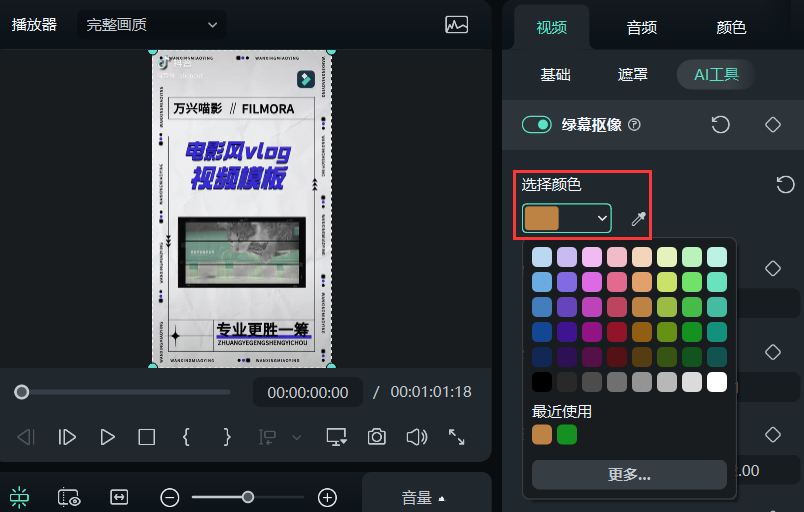804x512 pixels.
Task: Open the 绿幕抠像 help question icon
Action: (x=634, y=125)
